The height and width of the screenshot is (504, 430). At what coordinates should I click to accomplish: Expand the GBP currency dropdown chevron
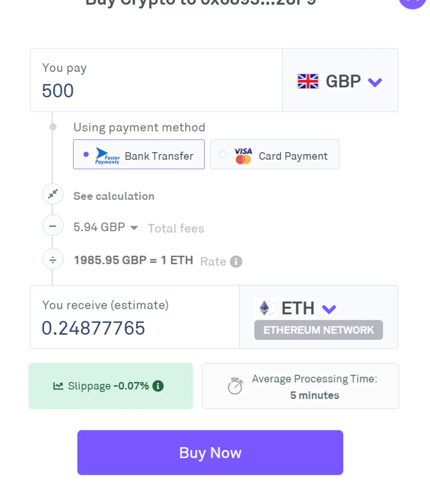point(375,82)
